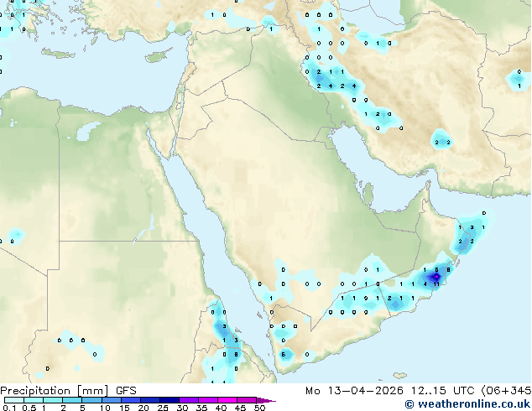
Task: Click the 45–50 mm legend swatch
Action: click(247, 400)
